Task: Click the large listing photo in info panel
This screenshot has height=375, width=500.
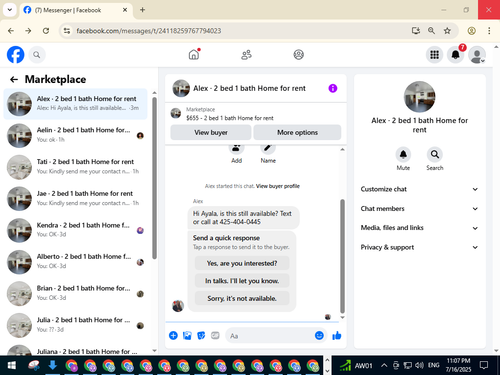Action: coord(419,97)
